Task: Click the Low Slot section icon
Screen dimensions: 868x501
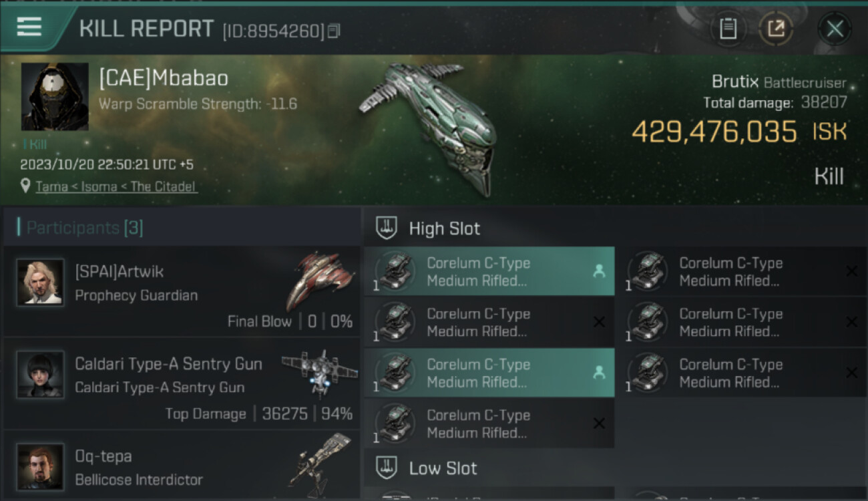Action: pos(386,467)
